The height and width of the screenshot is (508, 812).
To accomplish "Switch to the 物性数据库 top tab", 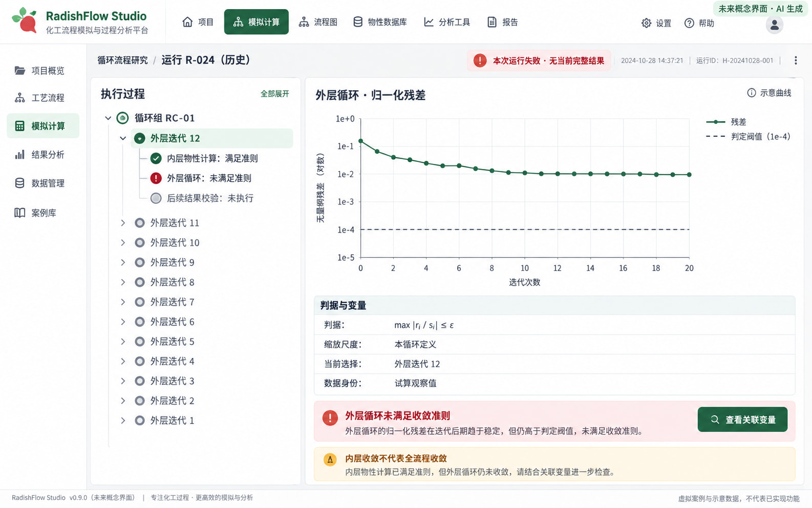I will pos(379,22).
